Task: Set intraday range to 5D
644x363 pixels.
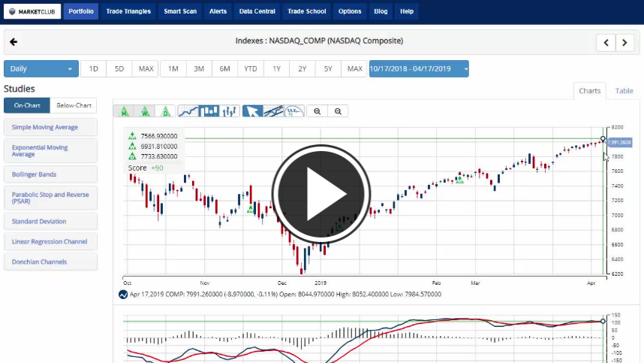Action: point(119,68)
